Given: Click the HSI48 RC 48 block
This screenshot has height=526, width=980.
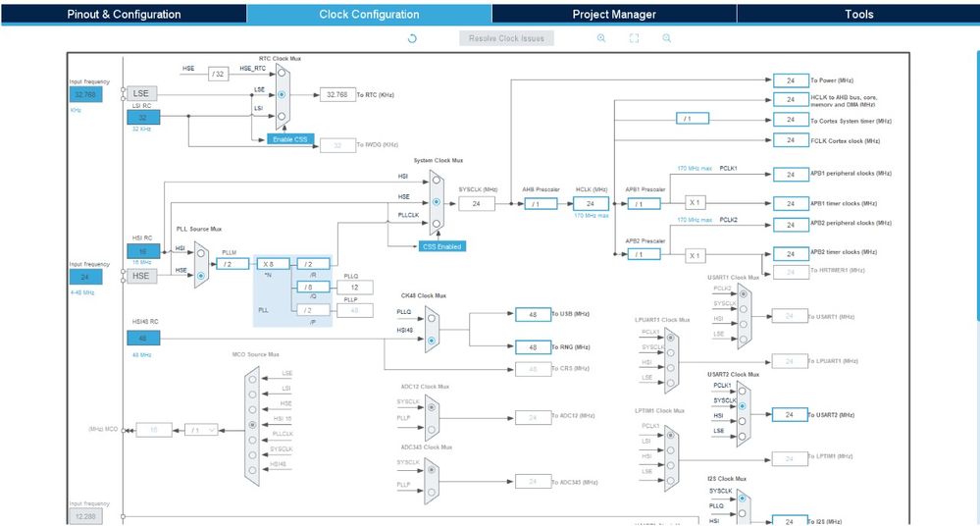Looking at the screenshot, I should click(143, 338).
